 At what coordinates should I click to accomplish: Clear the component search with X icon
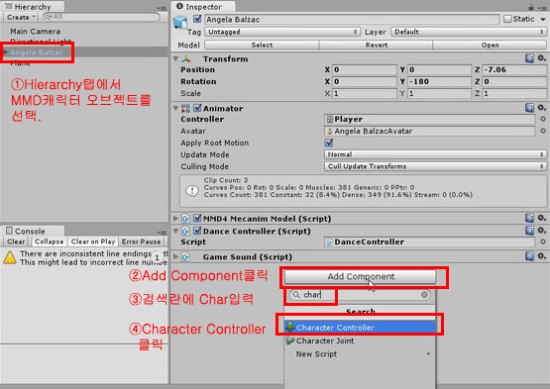(x=424, y=295)
